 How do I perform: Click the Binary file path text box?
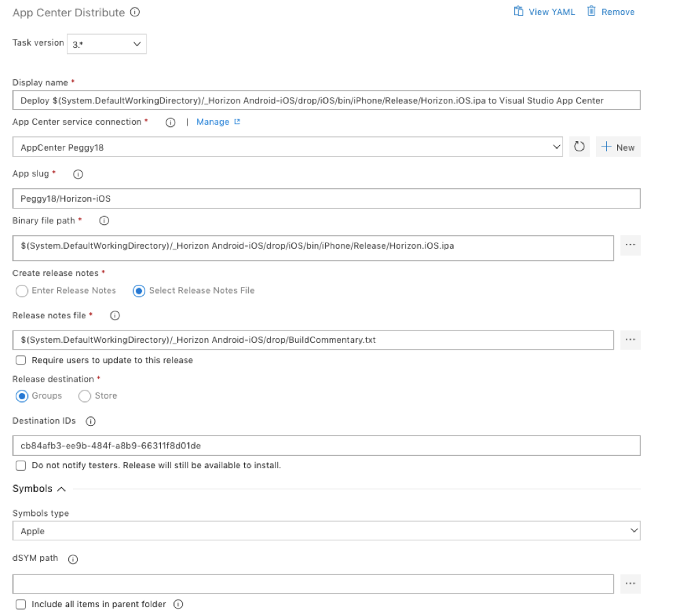pyautogui.click(x=313, y=248)
